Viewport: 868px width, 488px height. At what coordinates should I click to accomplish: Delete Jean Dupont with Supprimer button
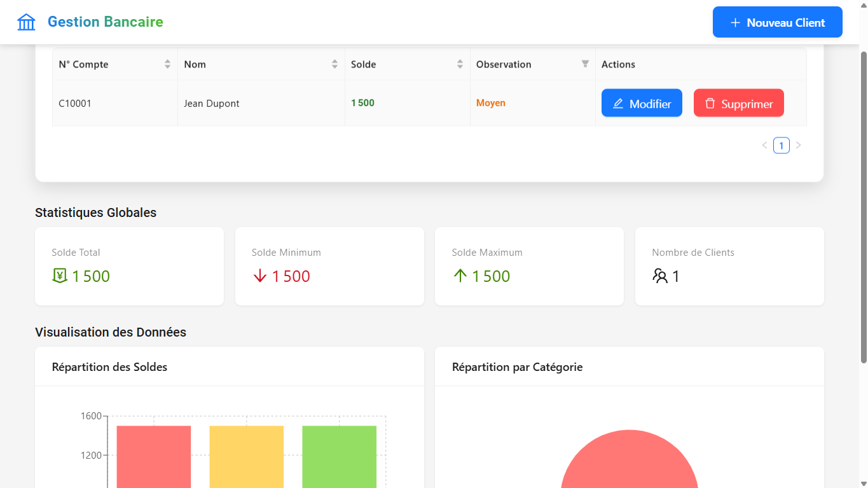pyautogui.click(x=739, y=103)
